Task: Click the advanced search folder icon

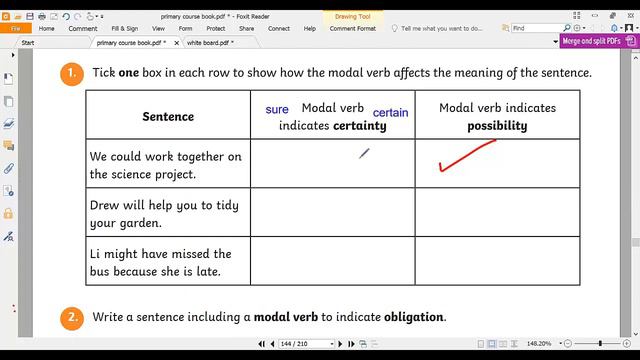Action: click(x=505, y=28)
